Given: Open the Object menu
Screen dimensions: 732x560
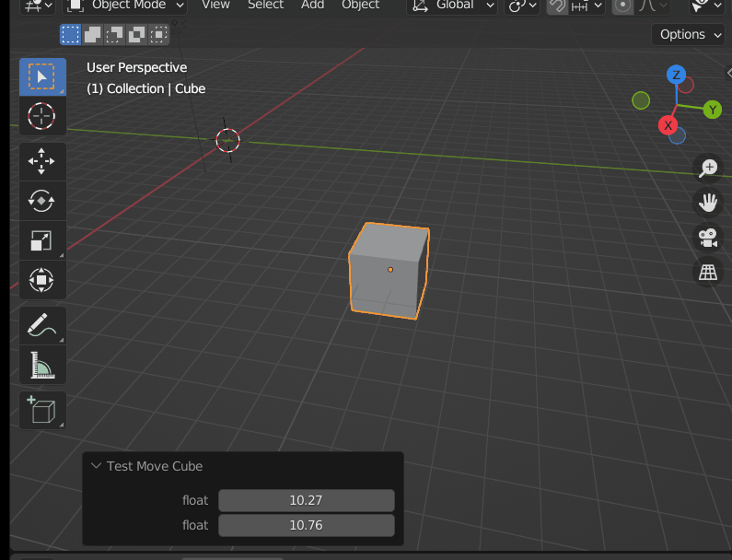Looking at the screenshot, I should tap(360, 6).
